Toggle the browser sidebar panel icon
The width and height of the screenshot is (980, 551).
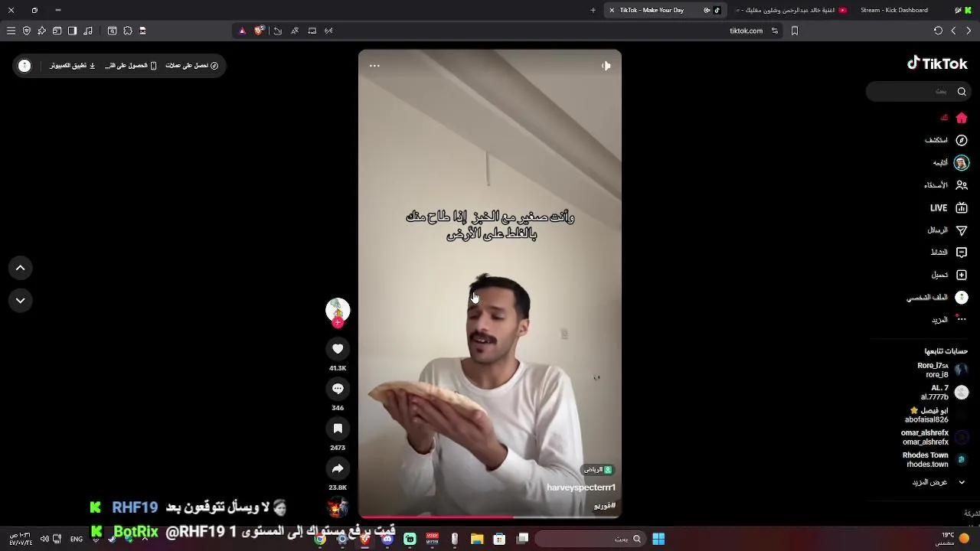pyautogui.click(x=72, y=31)
